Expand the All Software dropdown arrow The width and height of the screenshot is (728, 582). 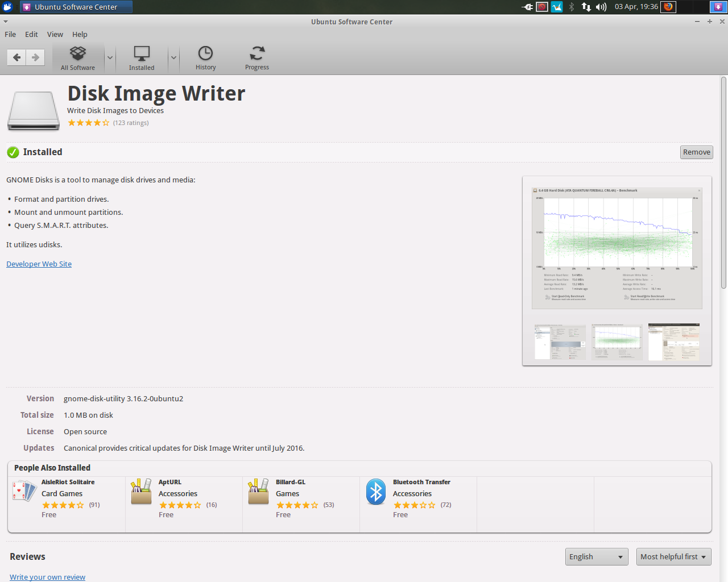pos(110,58)
